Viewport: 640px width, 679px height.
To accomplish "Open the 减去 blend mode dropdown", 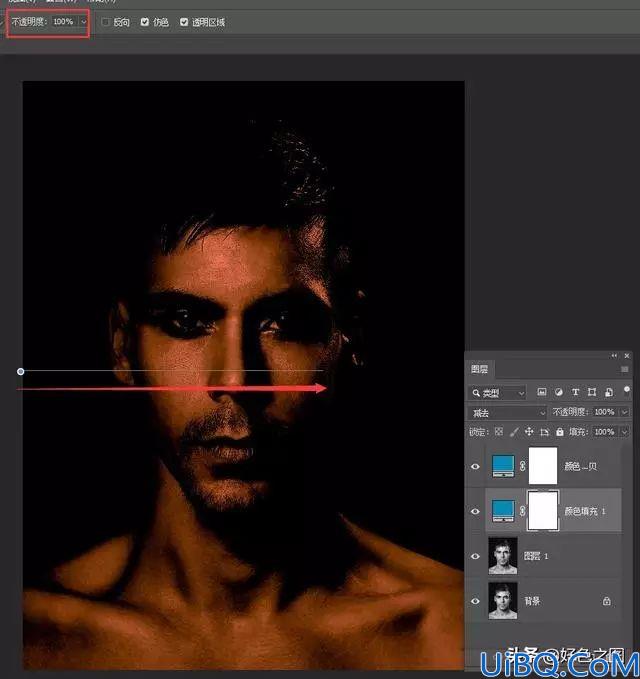I will point(507,413).
